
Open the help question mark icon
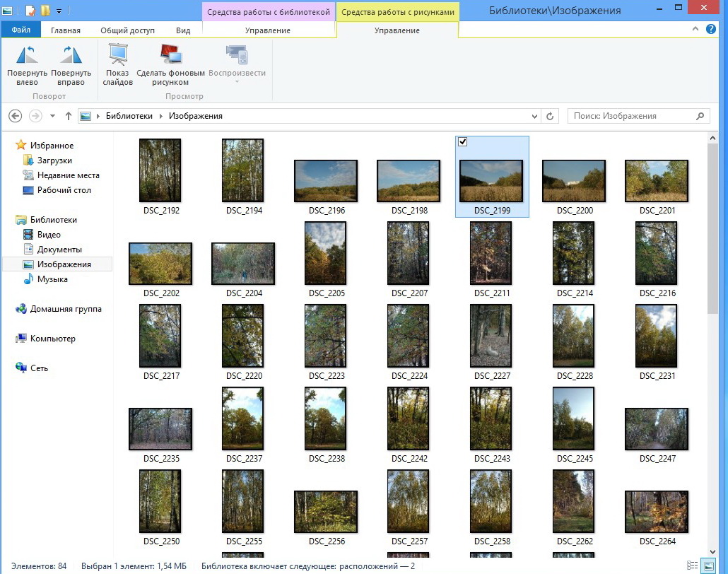coord(711,30)
